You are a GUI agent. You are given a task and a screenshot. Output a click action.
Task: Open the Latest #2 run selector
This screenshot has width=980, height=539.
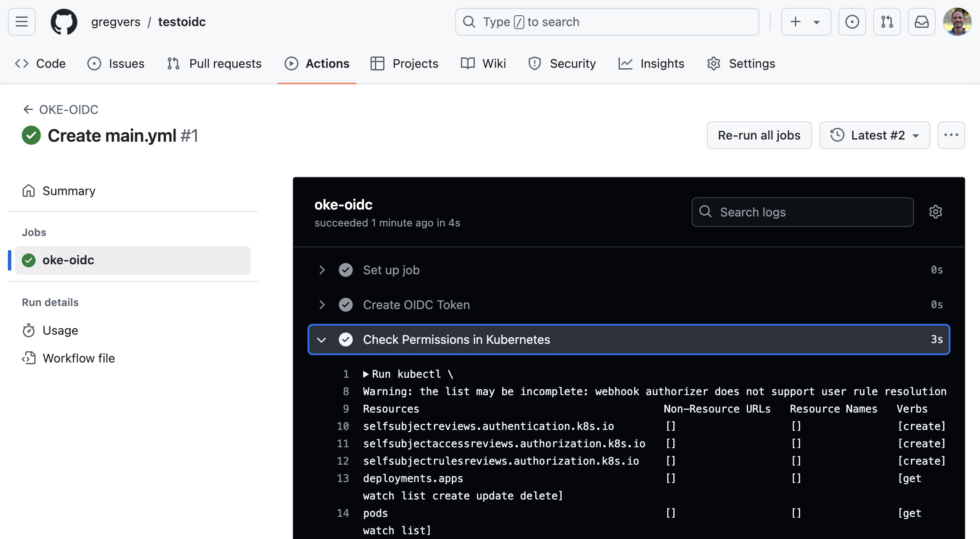pyautogui.click(x=874, y=135)
